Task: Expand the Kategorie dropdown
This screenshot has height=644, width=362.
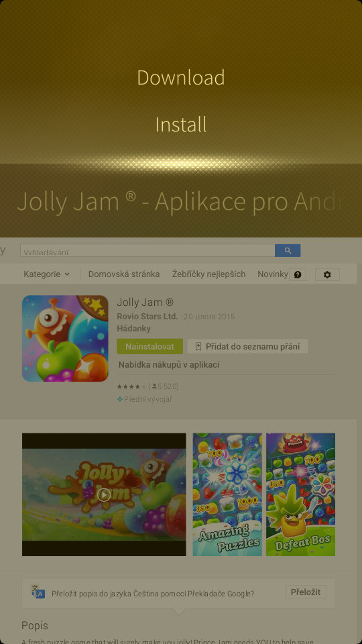Action: (x=46, y=274)
